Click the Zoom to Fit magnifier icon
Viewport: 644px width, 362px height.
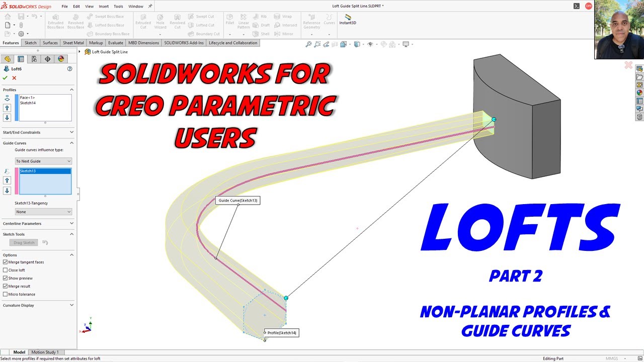309,44
